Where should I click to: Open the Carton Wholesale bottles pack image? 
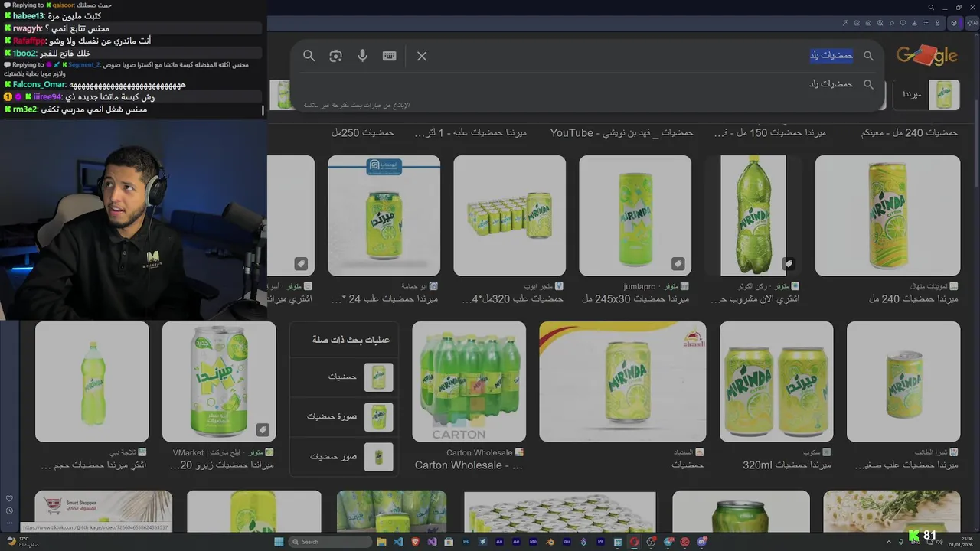469,382
